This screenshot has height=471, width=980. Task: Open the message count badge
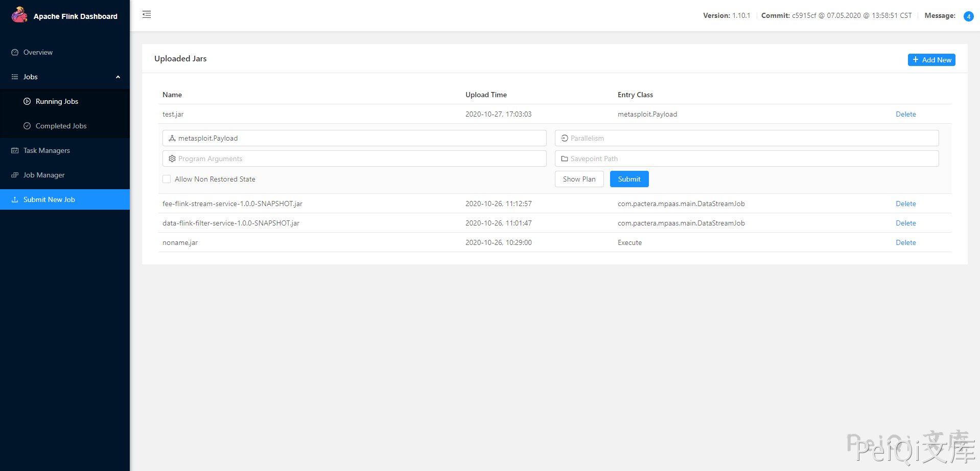(x=968, y=16)
